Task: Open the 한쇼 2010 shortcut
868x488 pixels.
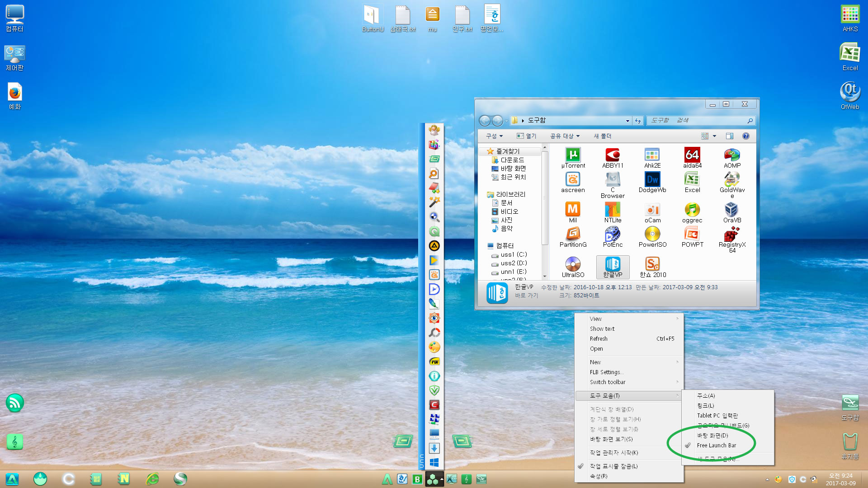Action: (652, 267)
